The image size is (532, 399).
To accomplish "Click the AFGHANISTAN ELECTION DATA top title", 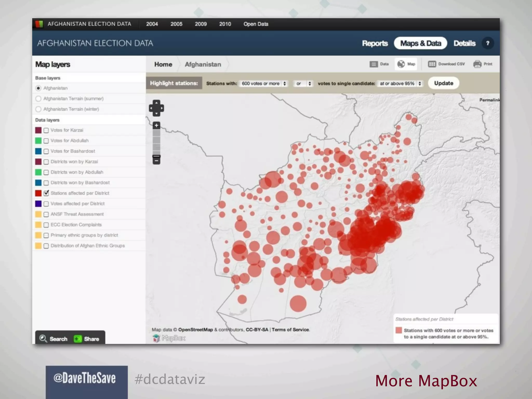I will coord(89,24).
